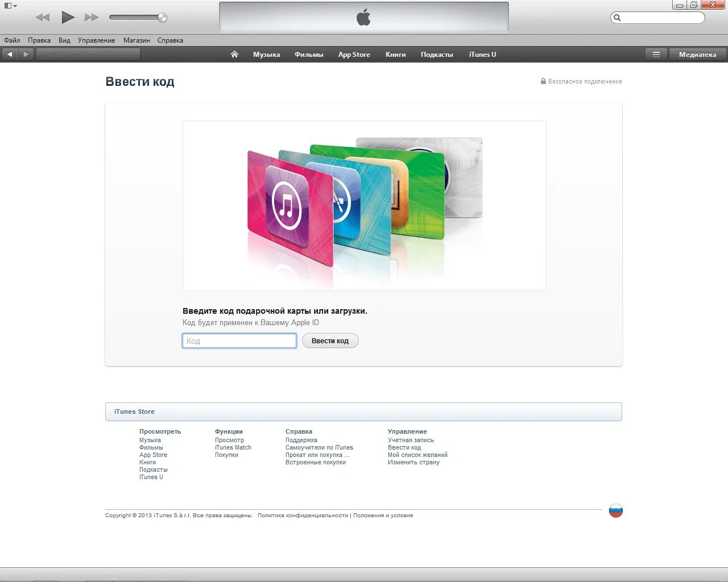728x582 pixels.
Task: Open the Вид menu
Action: click(64, 40)
